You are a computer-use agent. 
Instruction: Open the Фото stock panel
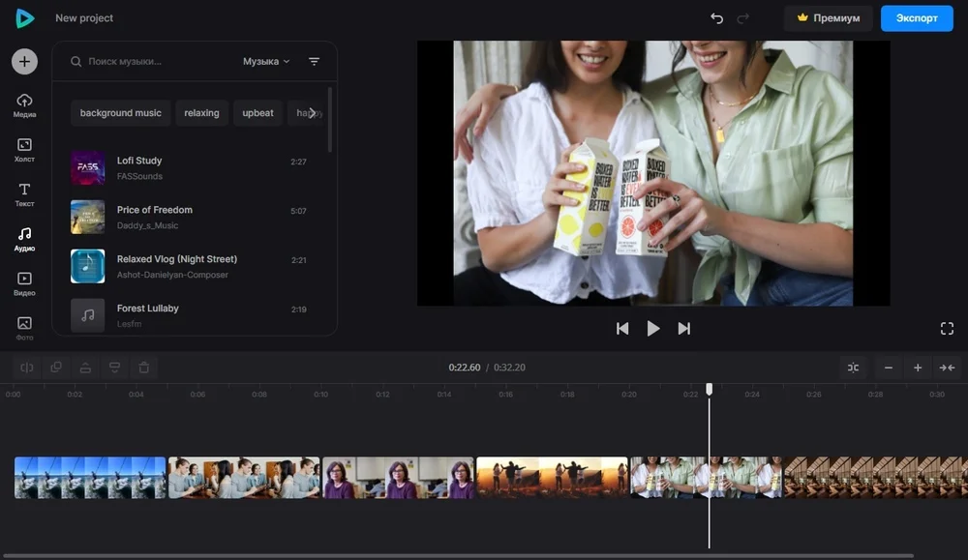(x=25, y=328)
